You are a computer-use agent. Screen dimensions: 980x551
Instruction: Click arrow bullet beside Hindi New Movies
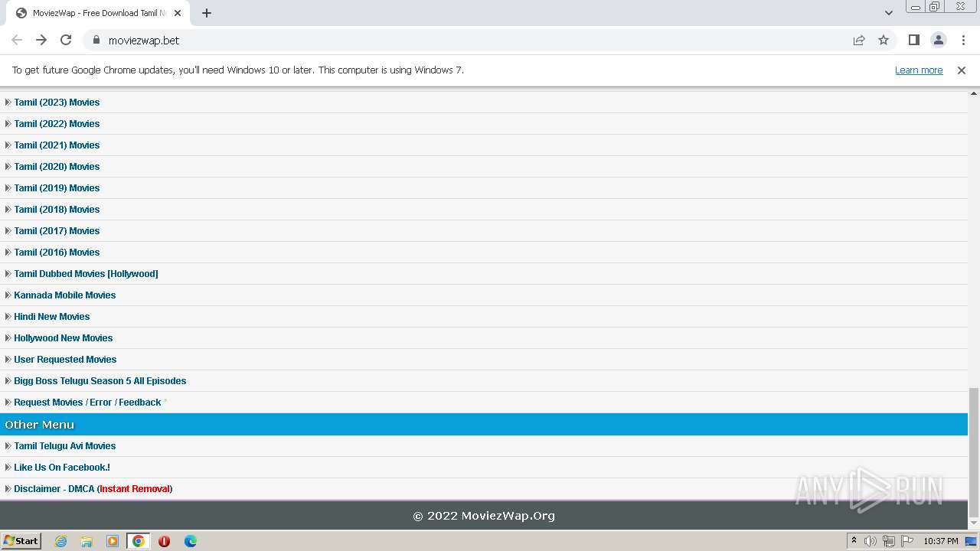coord(8,316)
